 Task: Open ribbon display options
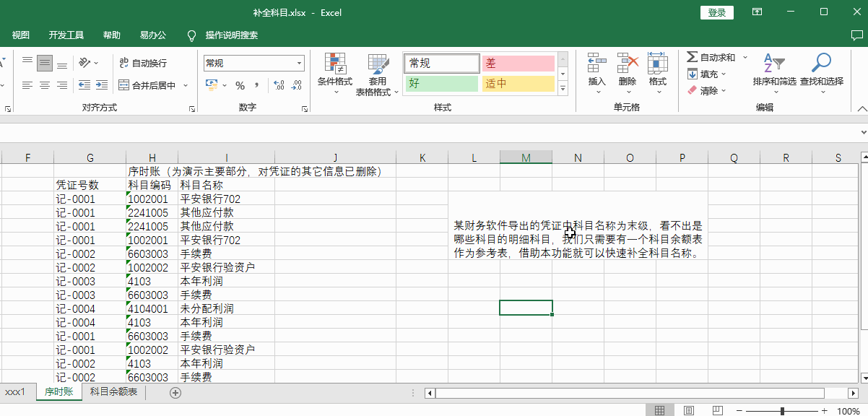pyautogui.click(x=757, y=12)
